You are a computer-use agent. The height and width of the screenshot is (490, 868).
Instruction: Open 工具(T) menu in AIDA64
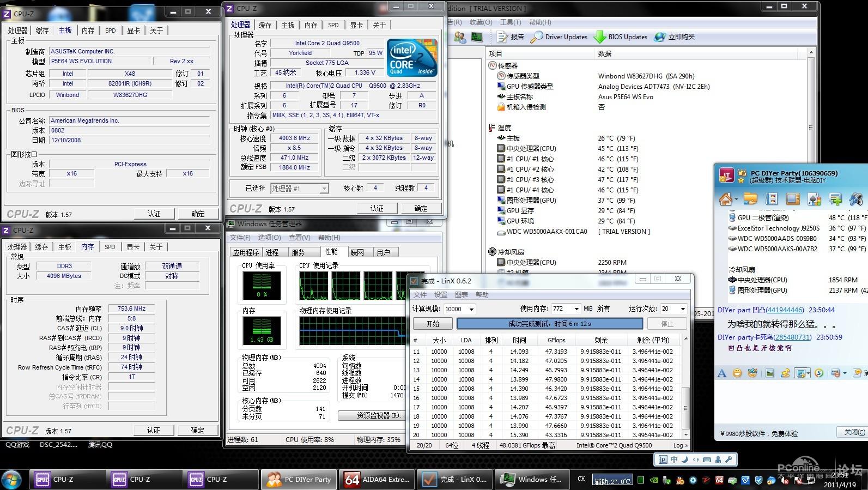click(x=511, y=22)
